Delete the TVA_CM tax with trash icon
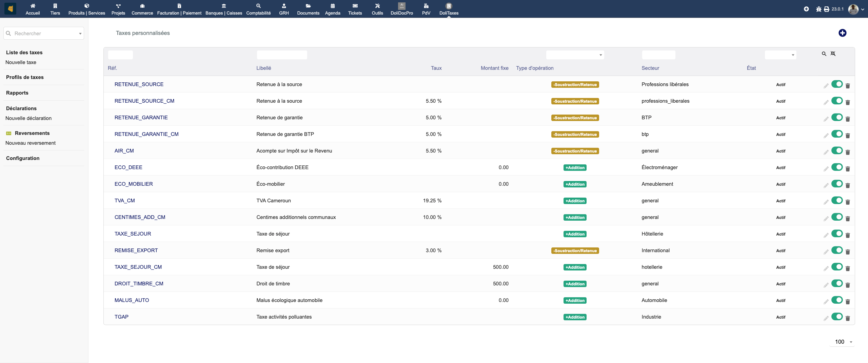Image resolution: width=868 pixels, height=363 pixels. point(848,202)
